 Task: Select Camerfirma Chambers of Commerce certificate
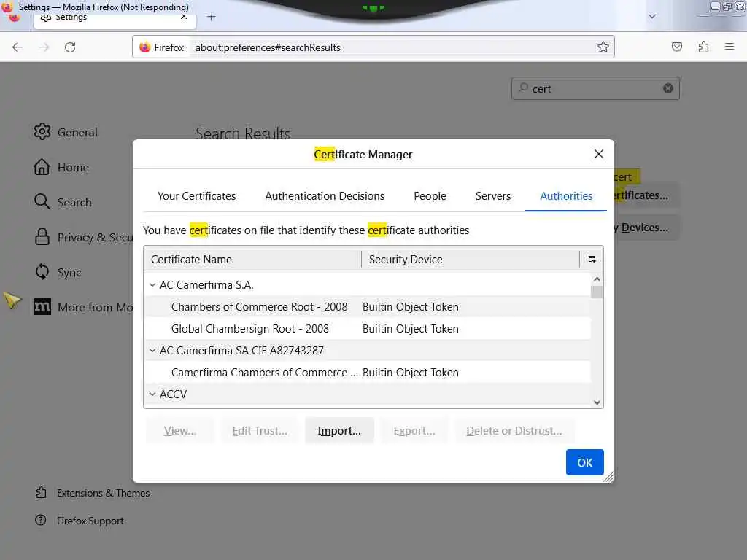click(368, 373)
